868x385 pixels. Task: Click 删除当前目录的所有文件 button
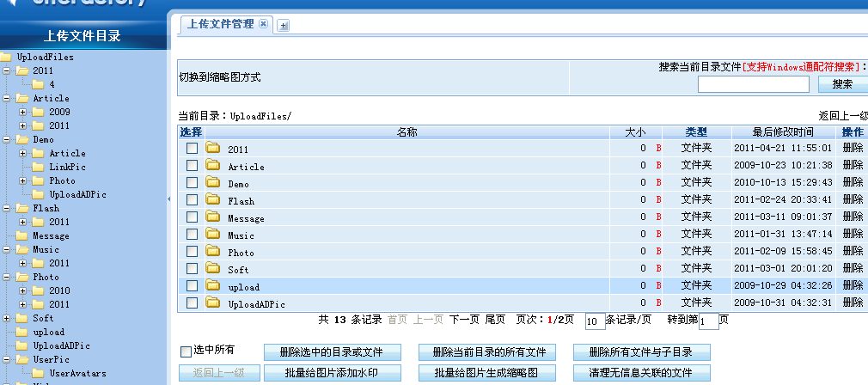(486, 352)
